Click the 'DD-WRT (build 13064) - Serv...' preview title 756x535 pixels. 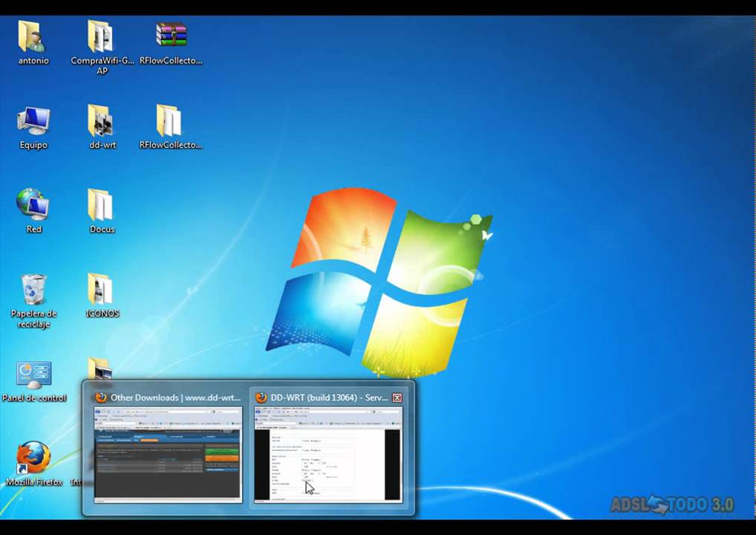click(329, 398)
